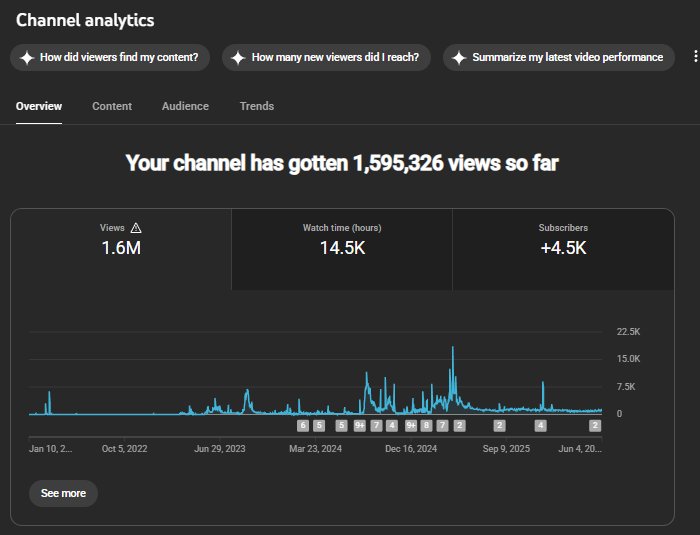
Task: Click the 15.0K y-axis label
Action: pos(629,359)
